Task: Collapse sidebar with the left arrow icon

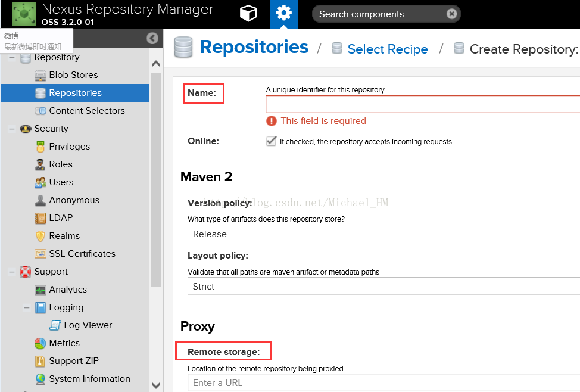Action: click(x=152, y=38)
